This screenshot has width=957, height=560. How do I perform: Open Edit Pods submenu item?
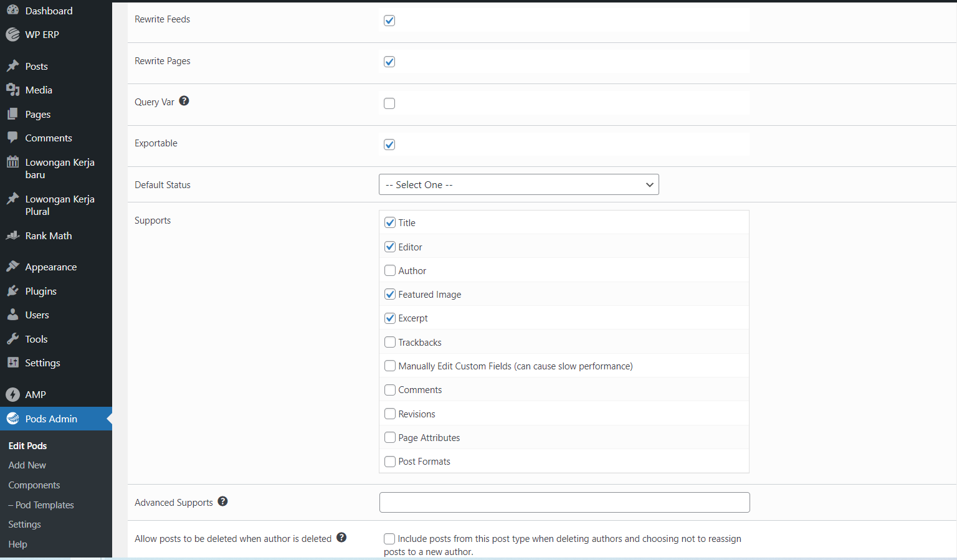[x=27, y=446]
